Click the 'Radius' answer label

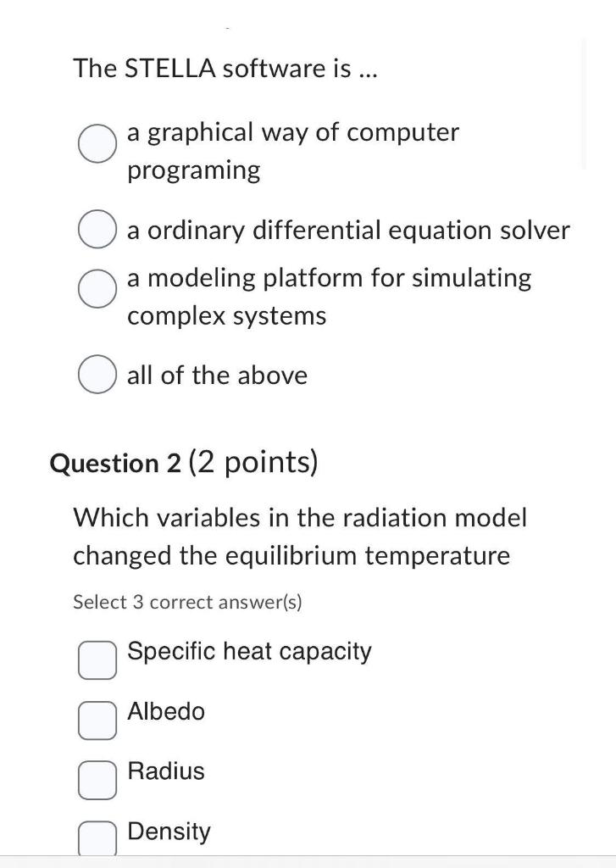pos(165,771)
